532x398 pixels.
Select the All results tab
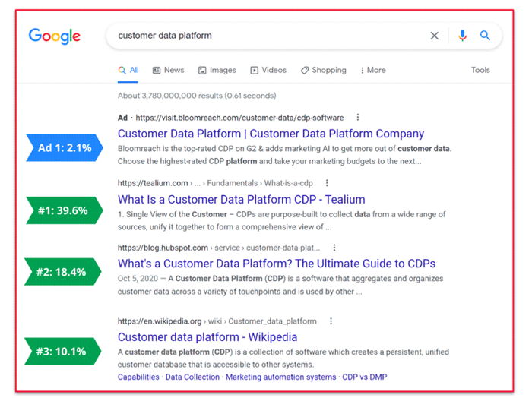pyautogui.click(x=128, y=70)
